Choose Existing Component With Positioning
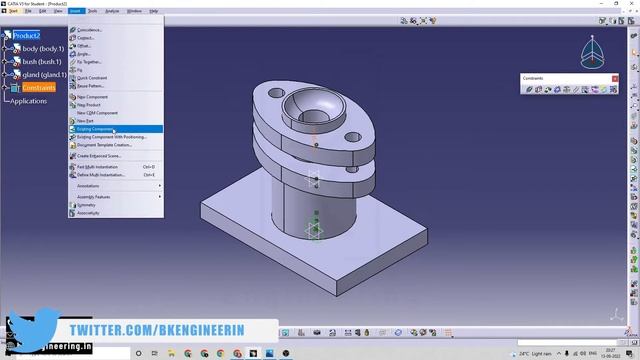Viewport: 640px width, 360px height. click(x=116, y=137)
